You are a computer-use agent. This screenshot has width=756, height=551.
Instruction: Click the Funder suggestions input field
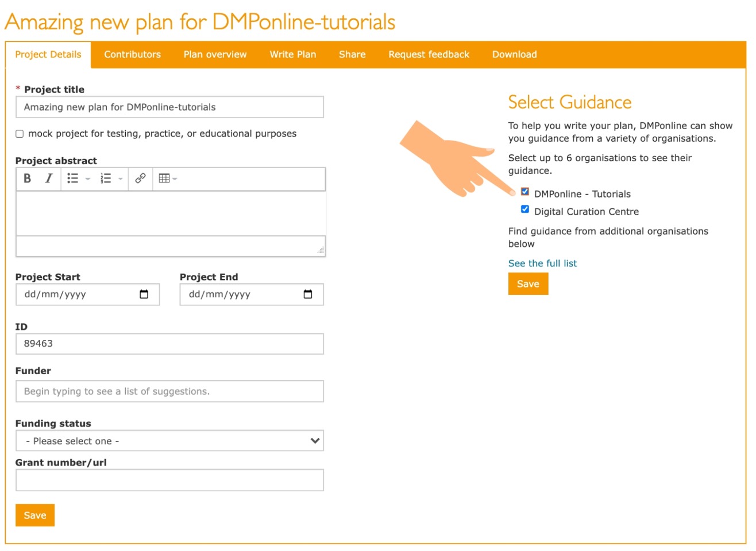click(x=169, y=391)
